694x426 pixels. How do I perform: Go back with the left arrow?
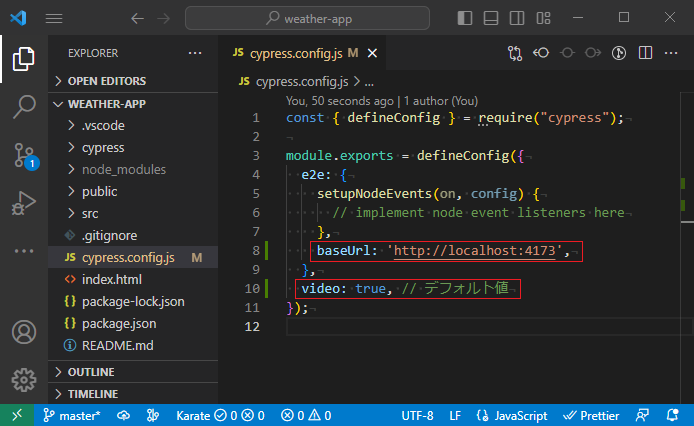pyautogui.click(x=137, y=19)
